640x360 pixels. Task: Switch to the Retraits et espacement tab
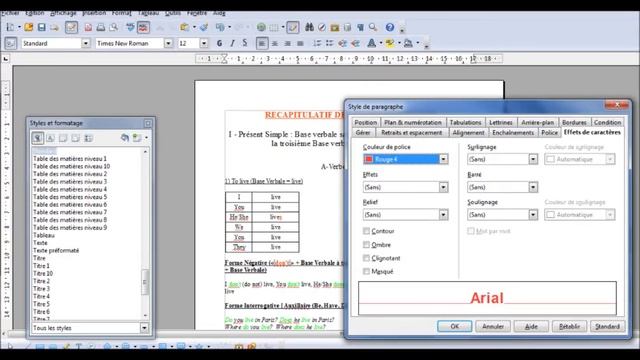(411, 133)
